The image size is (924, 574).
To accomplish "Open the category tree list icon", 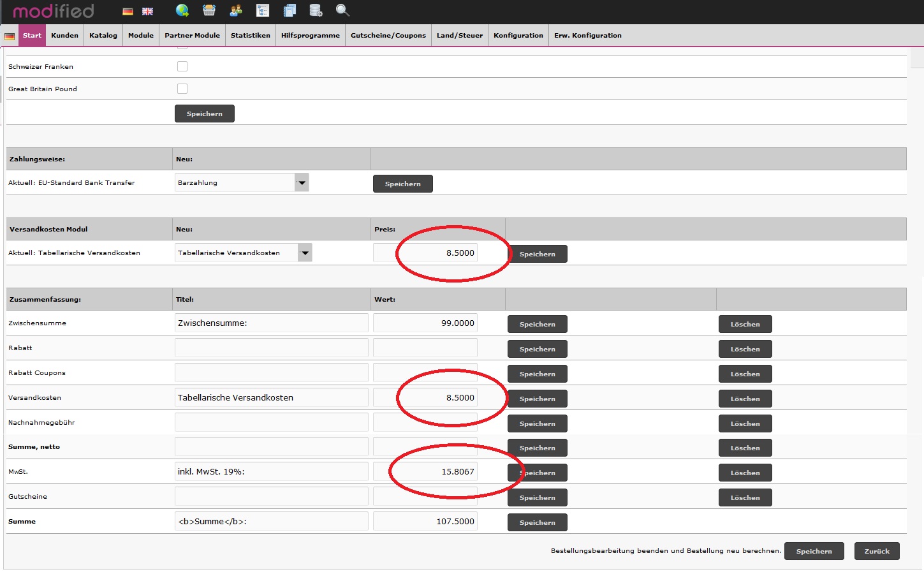I will pyautogui.click(x=263, y=10).
